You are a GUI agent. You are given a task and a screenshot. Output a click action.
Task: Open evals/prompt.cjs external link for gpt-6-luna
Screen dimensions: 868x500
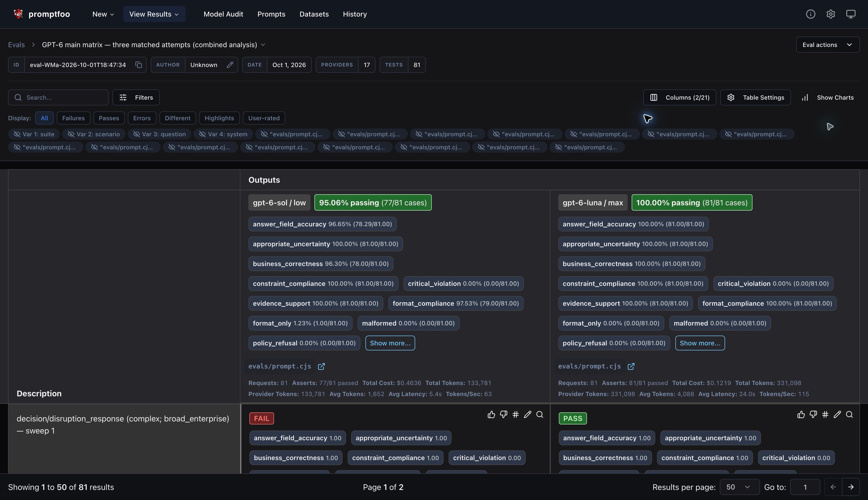[631, 366]
